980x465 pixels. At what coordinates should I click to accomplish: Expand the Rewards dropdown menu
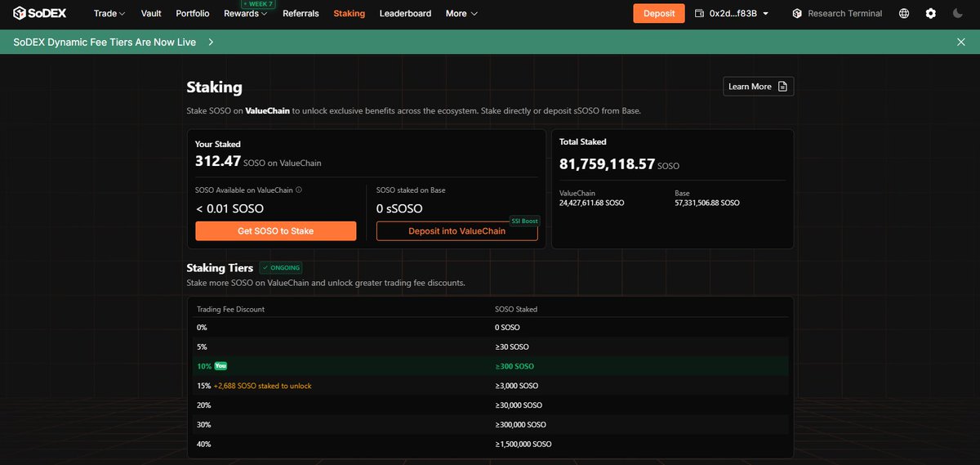(x=246, y=13)
